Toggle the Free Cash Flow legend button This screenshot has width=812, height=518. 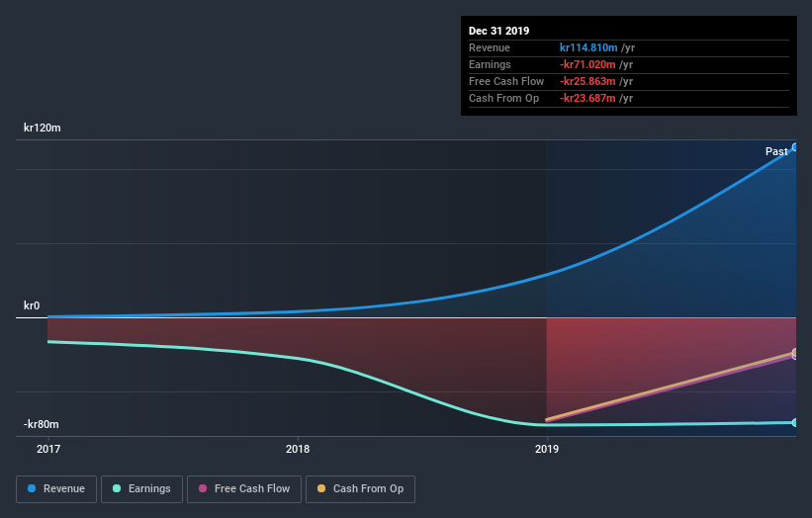[x=244, y=489]
